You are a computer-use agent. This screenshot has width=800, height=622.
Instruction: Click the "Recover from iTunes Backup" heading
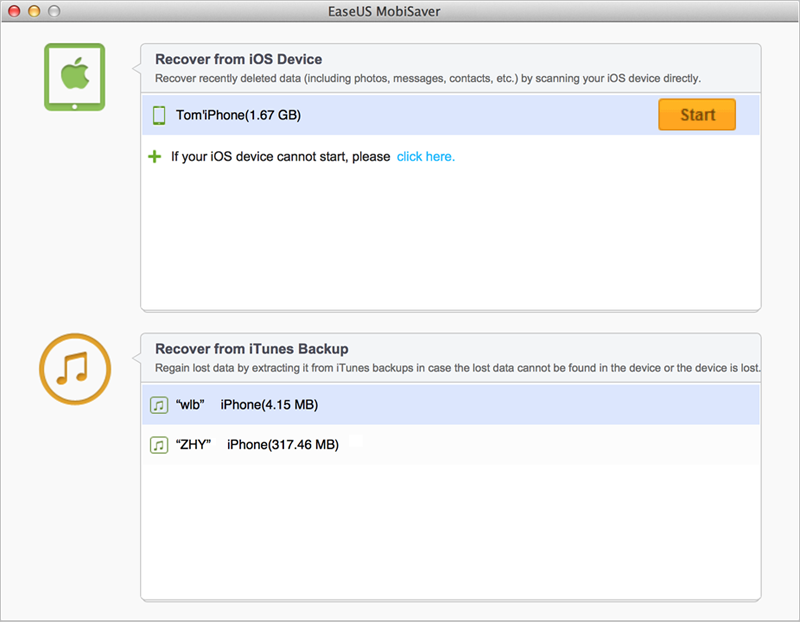click(251, 349)
